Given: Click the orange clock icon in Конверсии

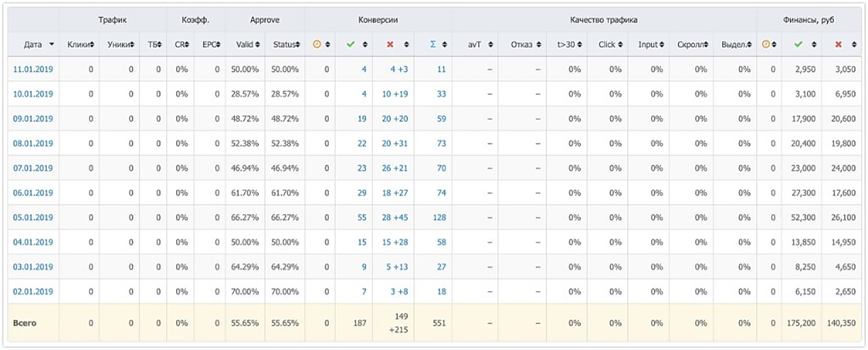Looking at the screenshot, I should [x=317, y=45].
